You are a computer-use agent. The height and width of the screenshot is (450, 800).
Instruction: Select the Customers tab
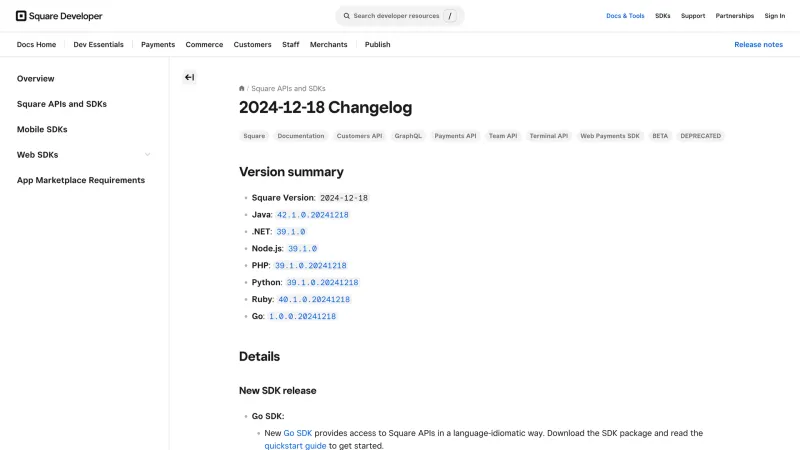253,44
